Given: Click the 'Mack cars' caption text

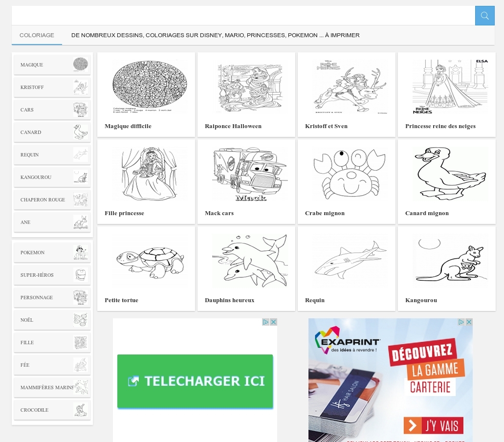Looking at the screenshot, I should [x=219, y=213].
